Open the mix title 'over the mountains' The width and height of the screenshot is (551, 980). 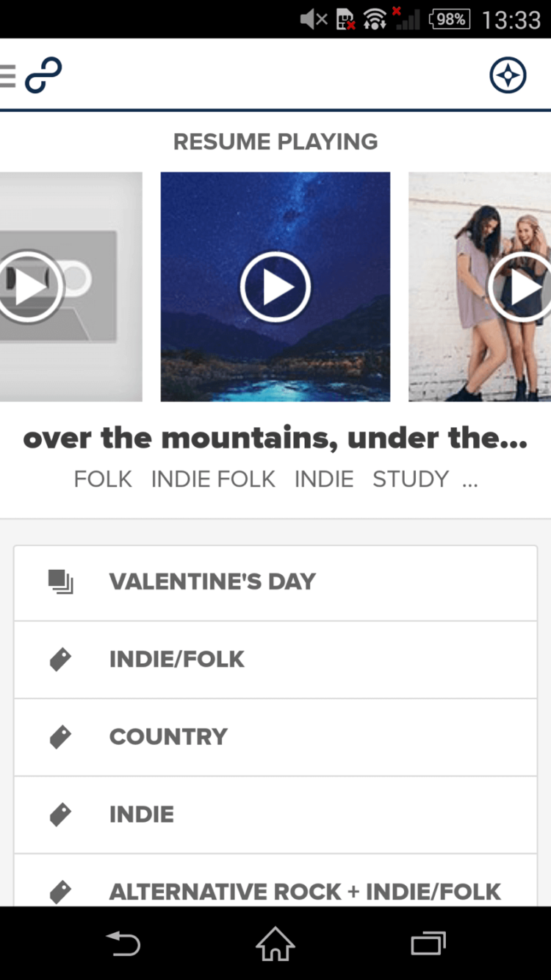point(275,438)
